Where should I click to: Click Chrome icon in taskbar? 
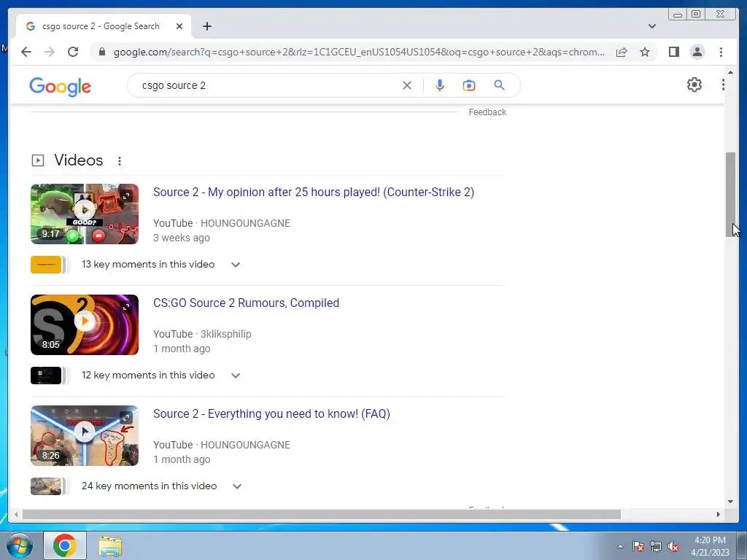point(65,545)
